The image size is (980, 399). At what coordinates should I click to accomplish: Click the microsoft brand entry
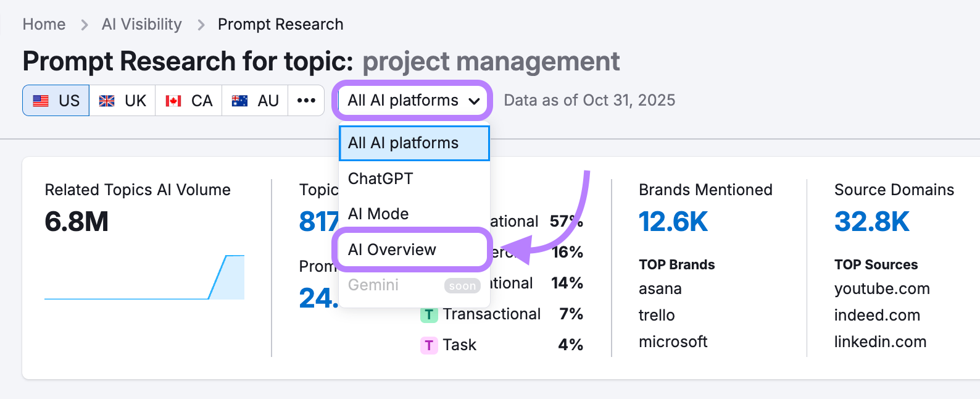pyautogui.click(x=673, y=342)
